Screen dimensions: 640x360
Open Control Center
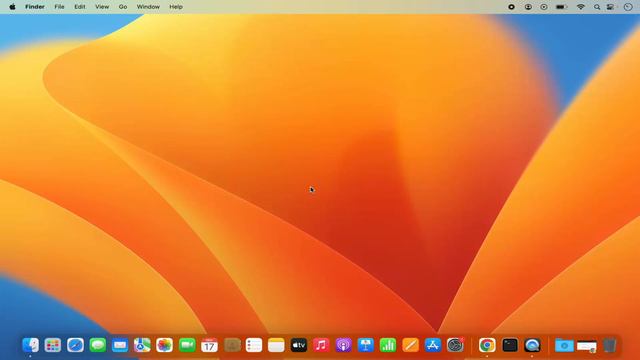click(x=611, y=7)
